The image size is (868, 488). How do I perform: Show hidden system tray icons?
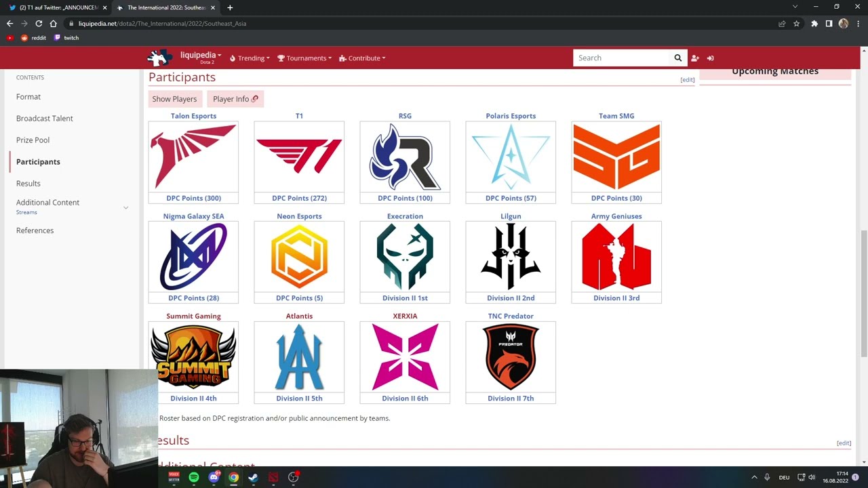[754, 477]
